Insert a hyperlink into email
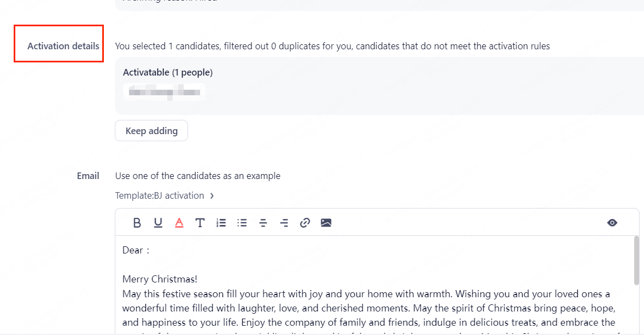 [x=305, y=223]
